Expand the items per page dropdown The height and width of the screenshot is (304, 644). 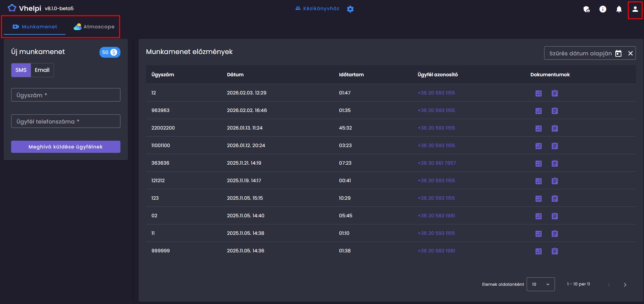(540, 284)
